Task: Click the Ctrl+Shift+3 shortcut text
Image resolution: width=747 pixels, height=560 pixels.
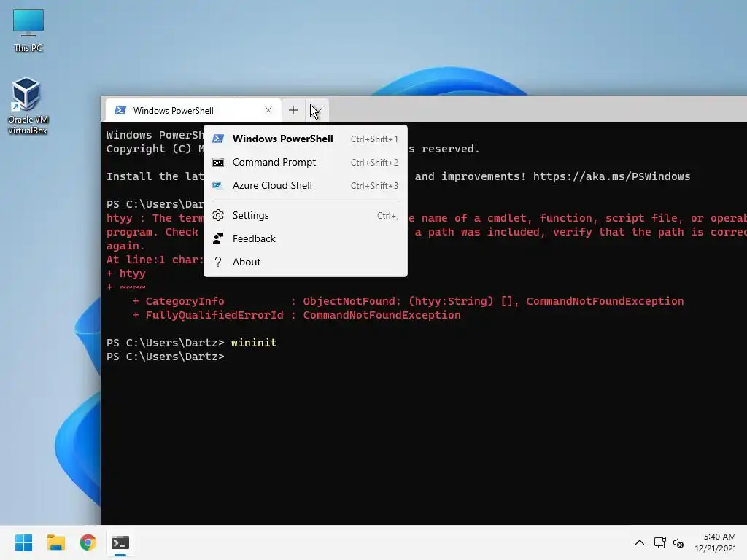Action: point(374,186)
